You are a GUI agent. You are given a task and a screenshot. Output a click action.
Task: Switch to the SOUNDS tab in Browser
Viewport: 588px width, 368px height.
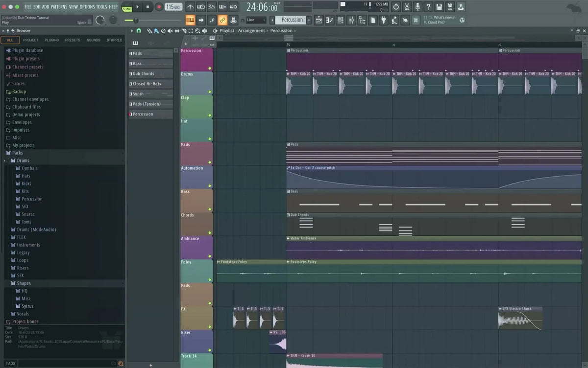coord(93,40)
